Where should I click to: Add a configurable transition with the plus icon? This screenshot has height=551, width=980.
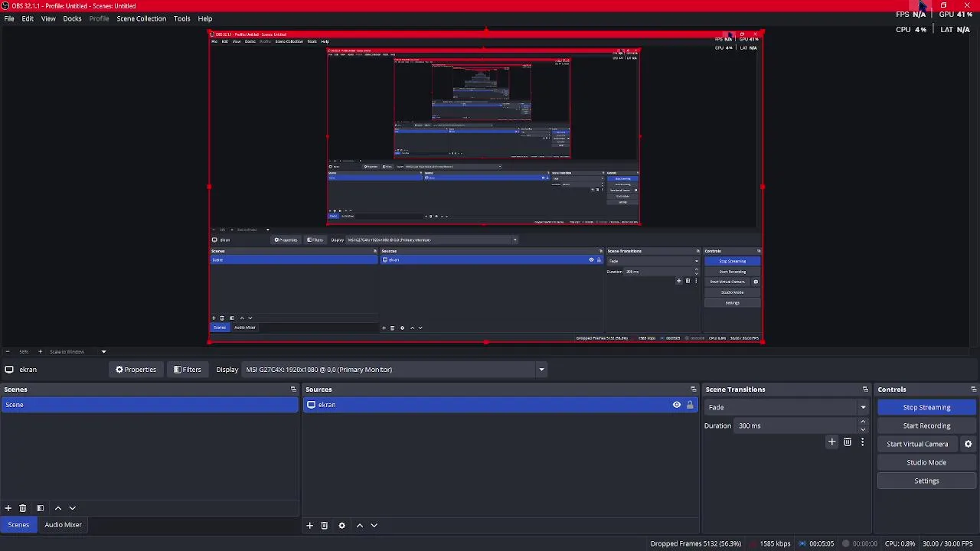pos(832,442)
